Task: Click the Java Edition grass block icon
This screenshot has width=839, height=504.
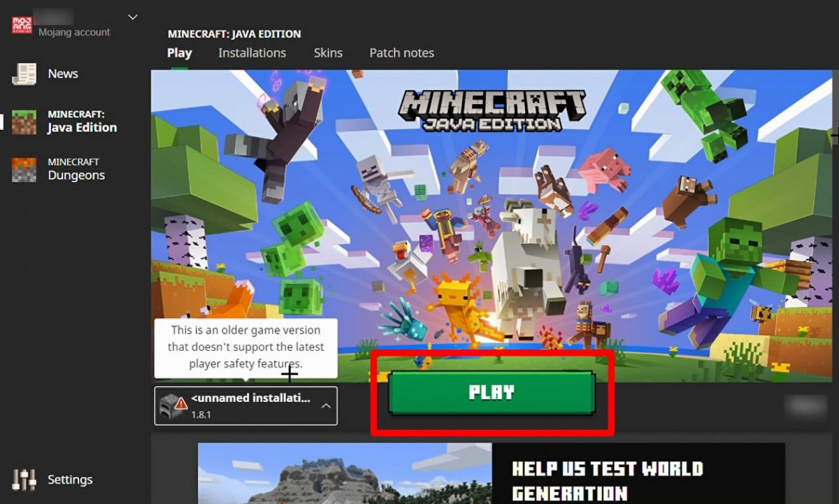Action: 24,122
